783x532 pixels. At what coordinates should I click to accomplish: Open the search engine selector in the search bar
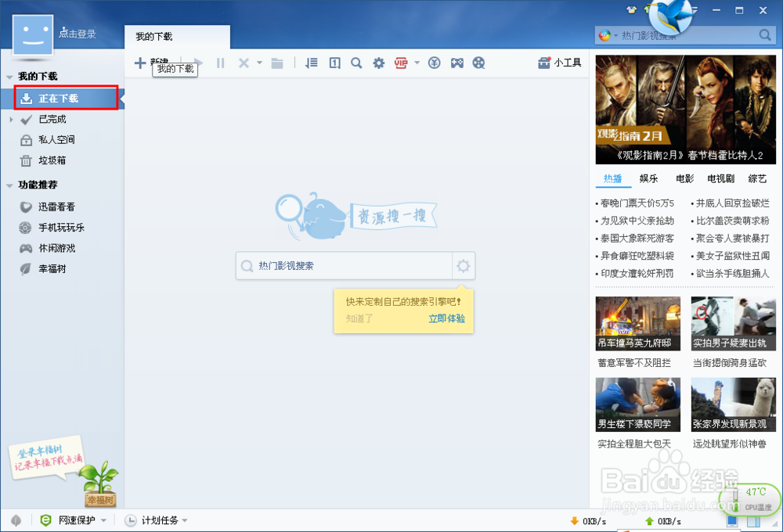463,266
